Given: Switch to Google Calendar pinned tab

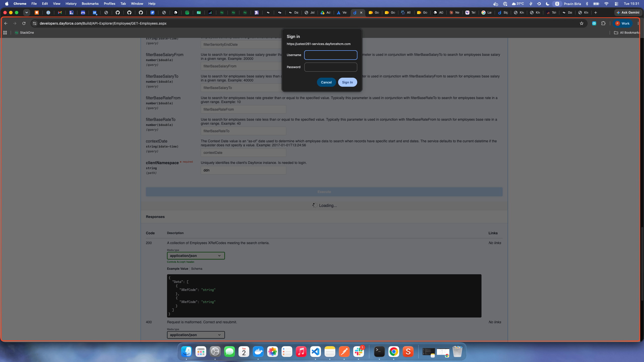Looking at the screenshot, I should 95,13.
